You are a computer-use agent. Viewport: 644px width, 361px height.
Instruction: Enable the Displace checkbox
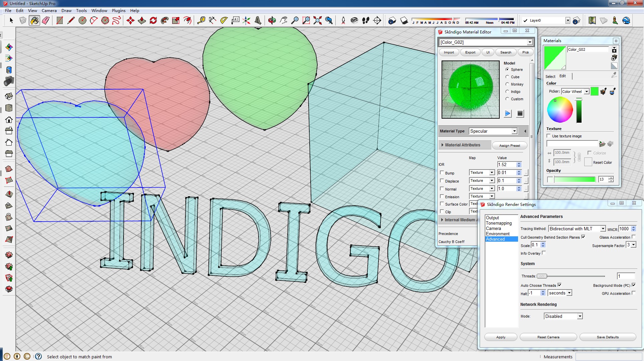click(x=442, y=181)
